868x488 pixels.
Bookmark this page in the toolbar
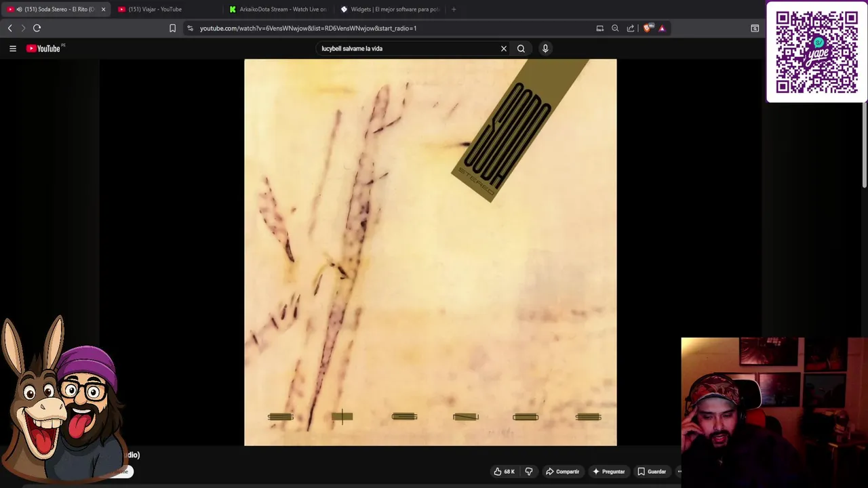(172, 28)
